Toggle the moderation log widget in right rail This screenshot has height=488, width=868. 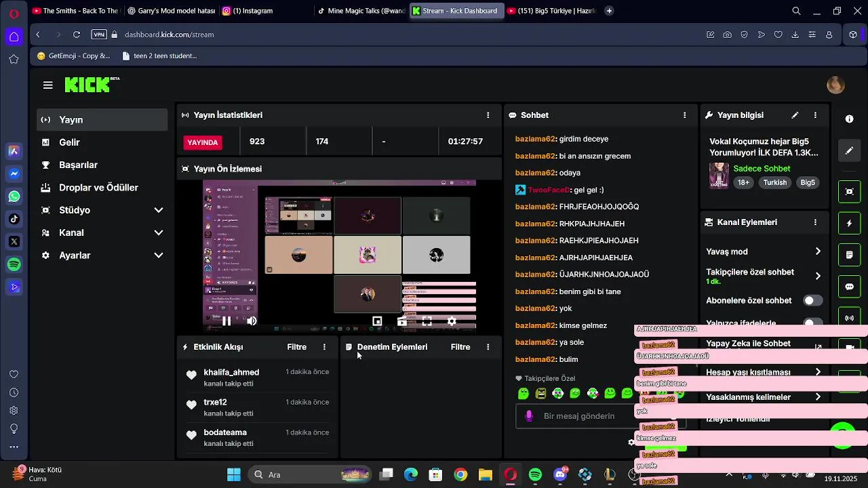(849, 255)
